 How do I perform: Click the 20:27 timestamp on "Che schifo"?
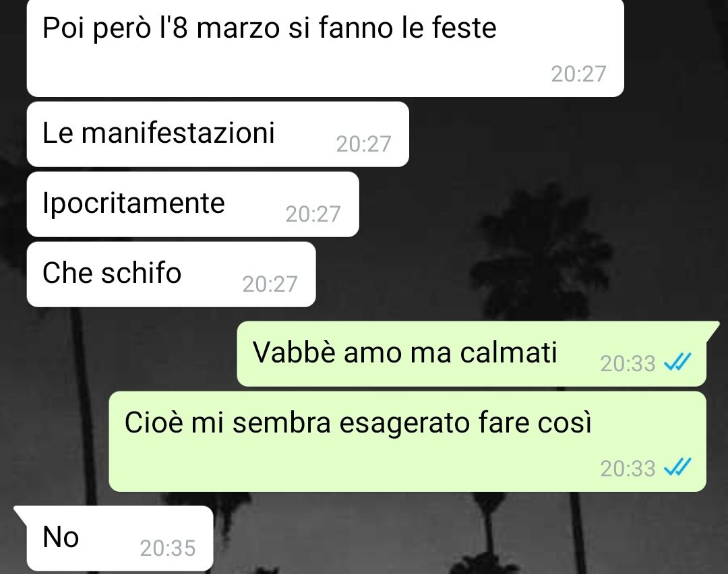[270, 284]
